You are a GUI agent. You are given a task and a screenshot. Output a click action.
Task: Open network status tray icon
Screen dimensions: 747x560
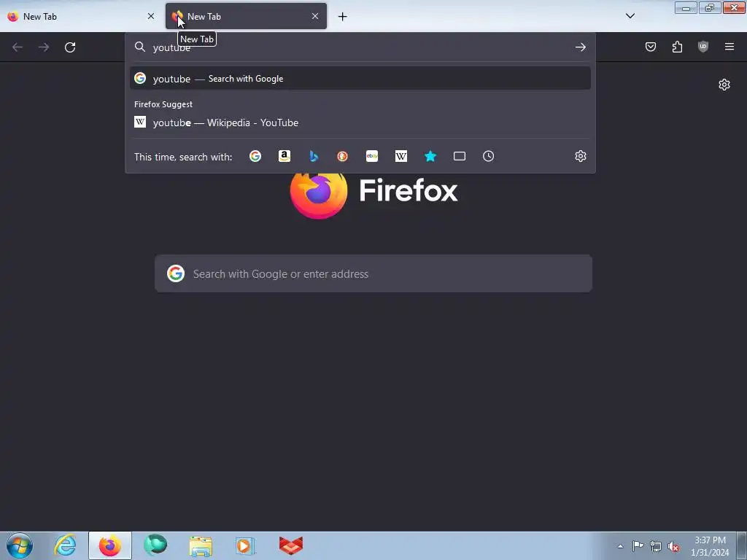click(x=656, y=546)
